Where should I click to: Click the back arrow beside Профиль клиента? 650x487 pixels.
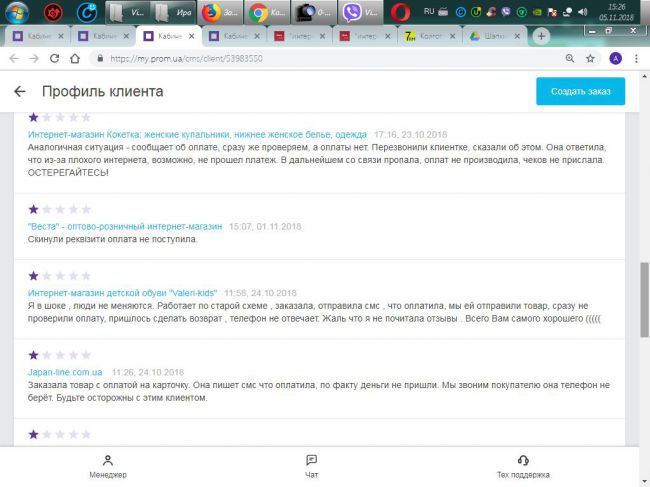pyautogui.click(x=20, y=92)
